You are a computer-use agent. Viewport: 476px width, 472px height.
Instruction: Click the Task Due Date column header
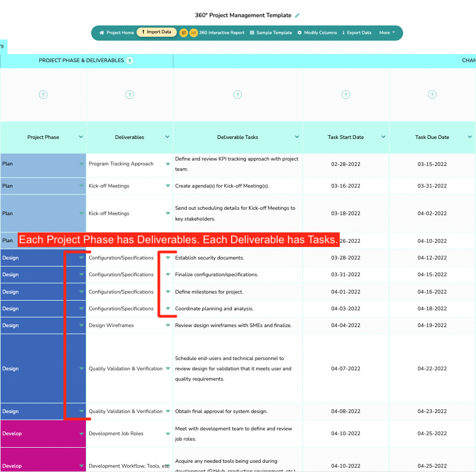432,137
